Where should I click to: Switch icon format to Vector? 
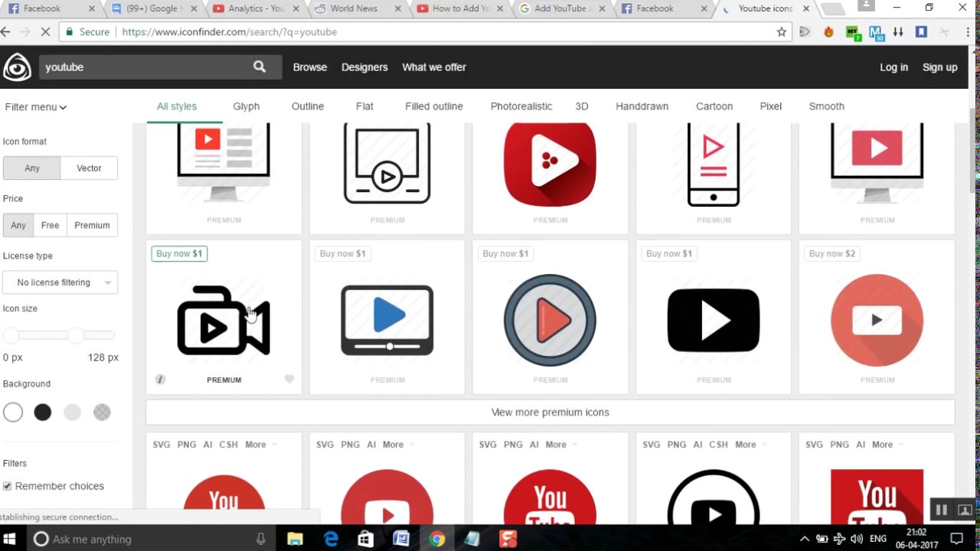coord(88,168)
